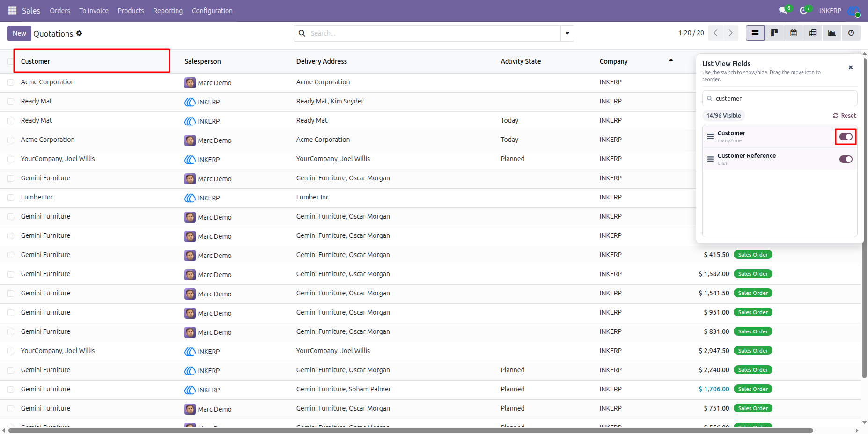Focus the List View Fields search box
868x434 pixels.
(x=780, y=98)
